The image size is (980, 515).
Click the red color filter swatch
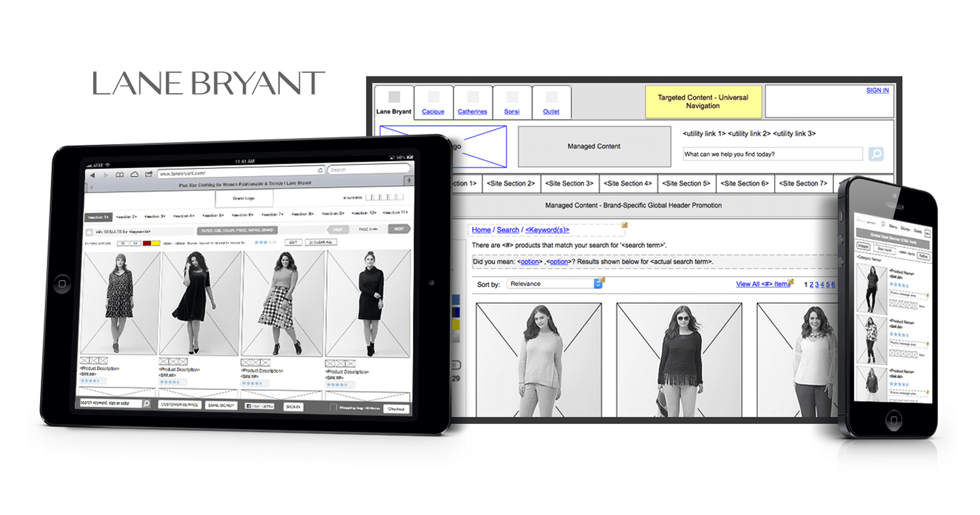[x=147, y=243]
